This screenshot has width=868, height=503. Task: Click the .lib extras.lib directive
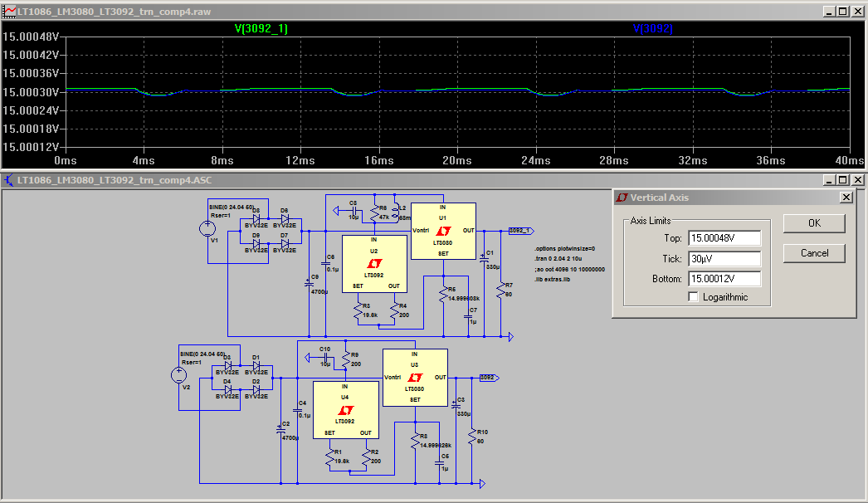point(552,279)
